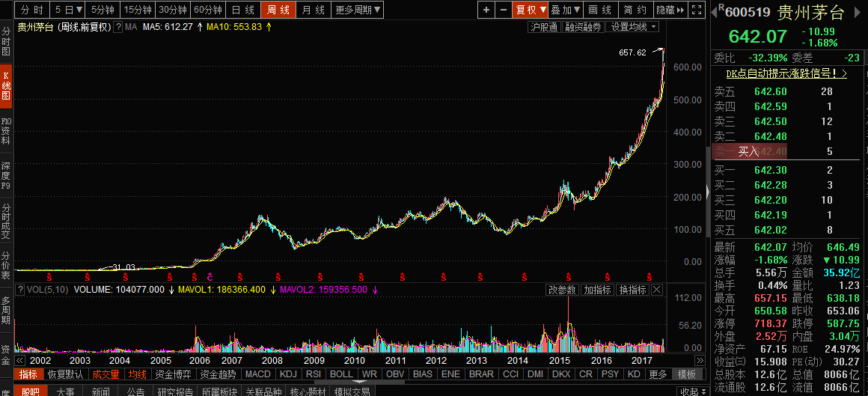Switch to the 60分钟 period
Viewport: 868px width, 396px height.
208,10
